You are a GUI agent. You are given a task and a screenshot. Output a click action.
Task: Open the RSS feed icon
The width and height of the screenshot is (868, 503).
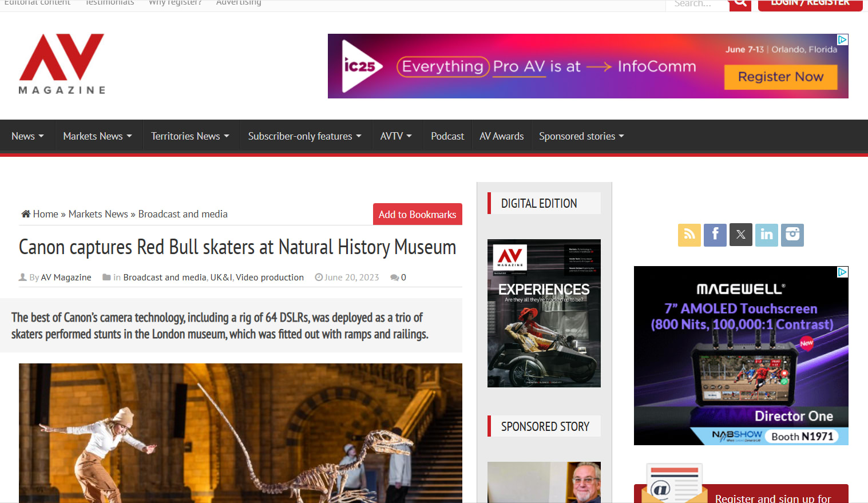point(689,235)
